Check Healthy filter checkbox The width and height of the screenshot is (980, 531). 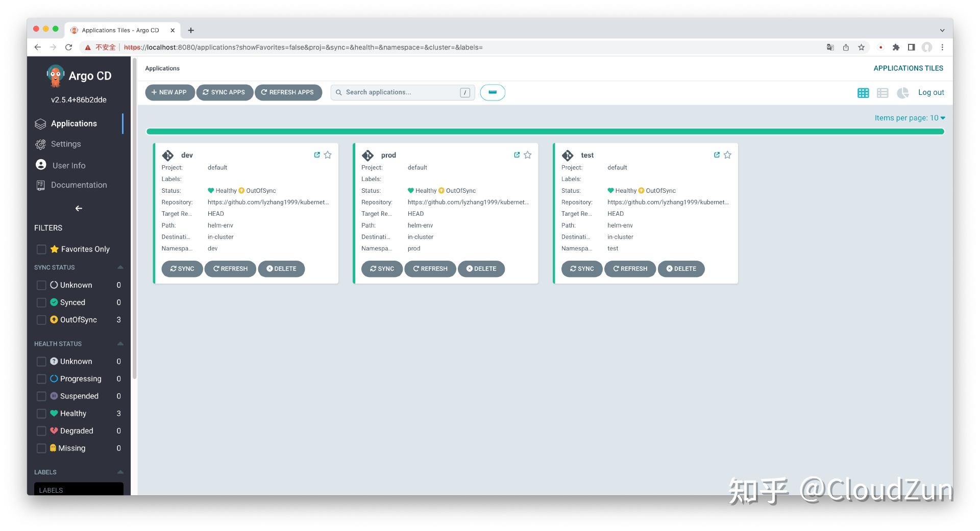(41, 414)
